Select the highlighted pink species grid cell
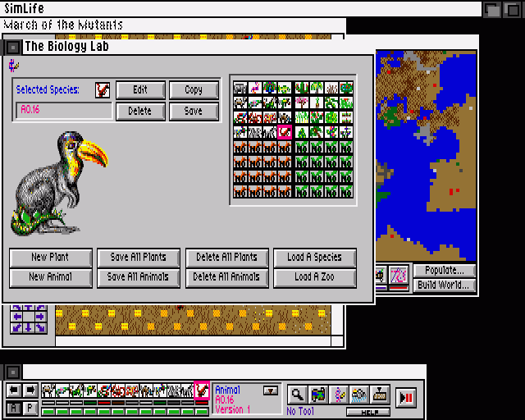This screenshot has height=420, width=525. point(285,131)
